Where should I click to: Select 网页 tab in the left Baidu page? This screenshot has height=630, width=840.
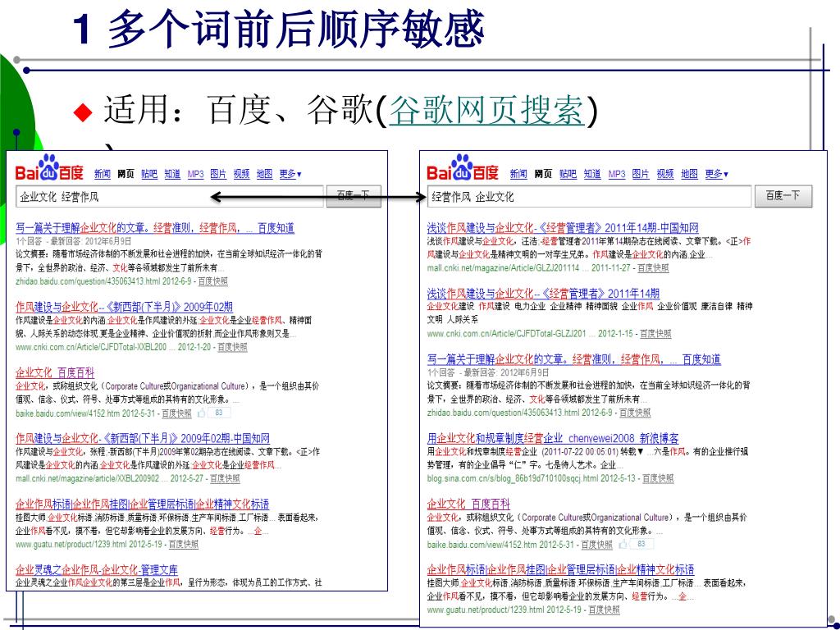click(x=126, y=174)
